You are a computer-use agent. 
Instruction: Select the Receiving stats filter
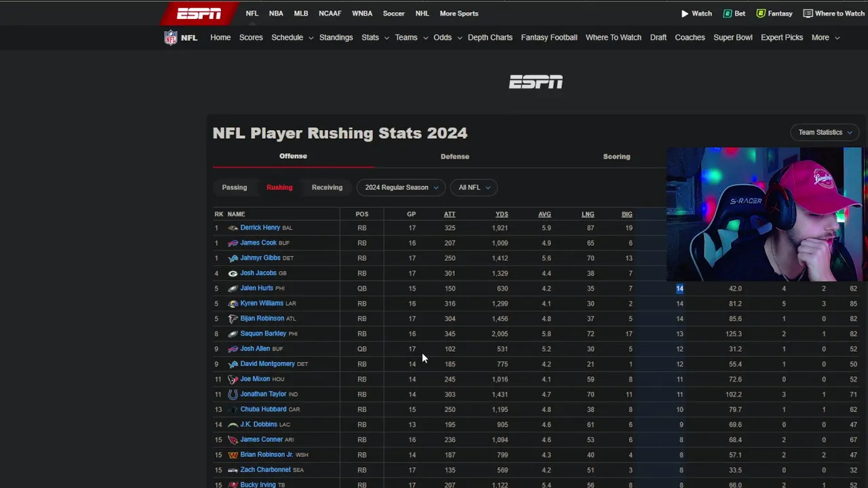click(327, 187)
